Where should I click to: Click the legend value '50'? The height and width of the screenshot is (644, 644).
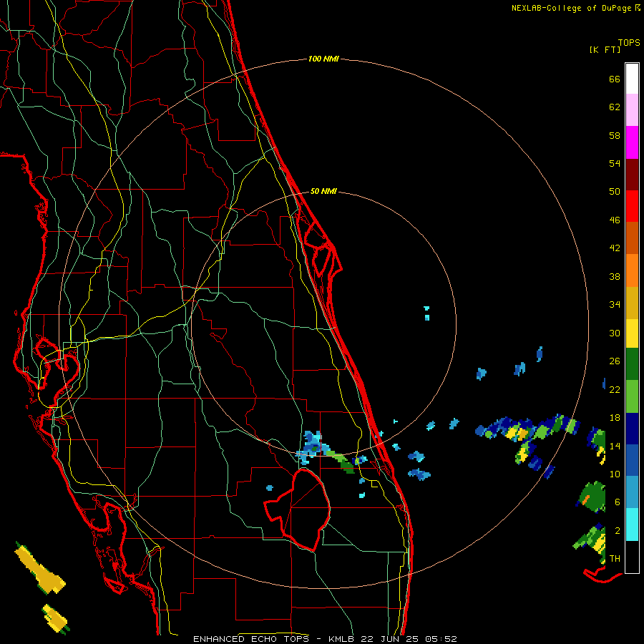click(x=615, y=192)
